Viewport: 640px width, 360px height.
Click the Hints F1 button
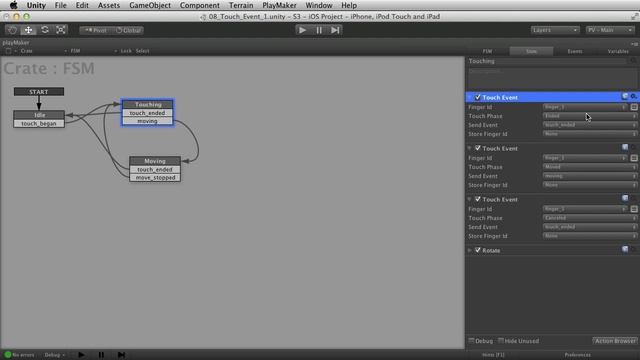pyautogui.click(x=493, y=355)
